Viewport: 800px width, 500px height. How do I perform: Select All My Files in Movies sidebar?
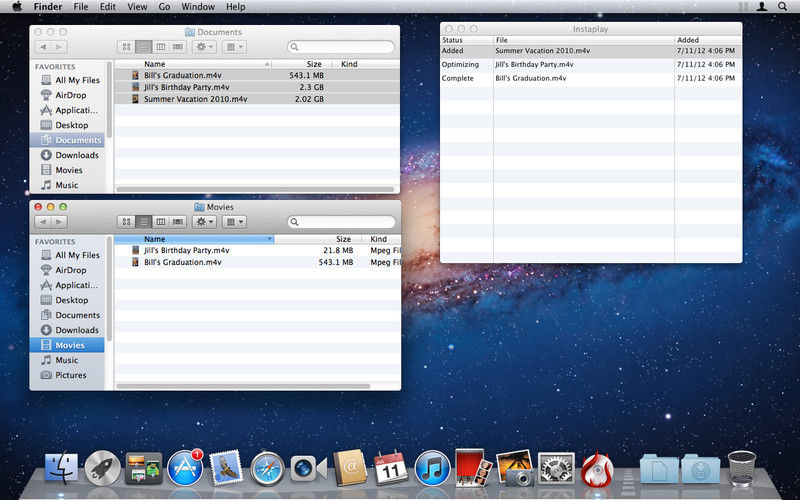[67, 255]
